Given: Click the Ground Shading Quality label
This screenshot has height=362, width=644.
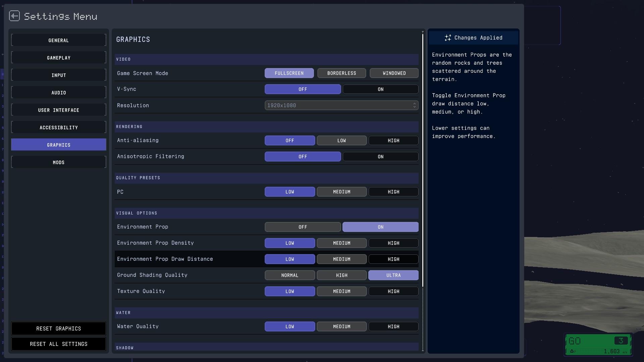Looking at the screenshot, I should tap(152, 275).
